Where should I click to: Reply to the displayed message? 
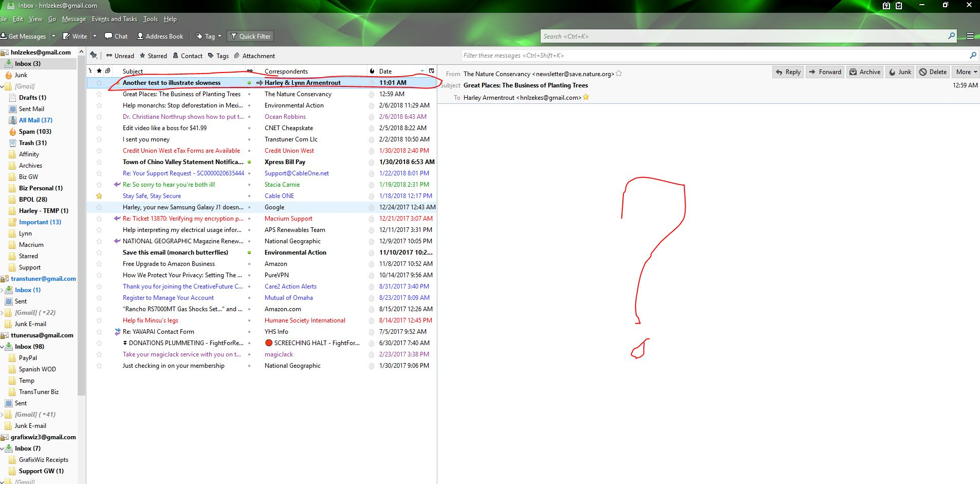point(788,72)
